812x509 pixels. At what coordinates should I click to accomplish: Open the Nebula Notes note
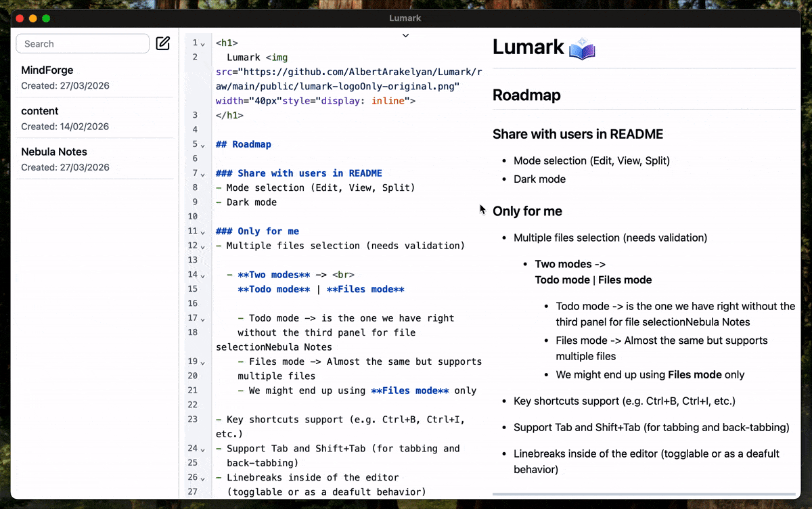(95, 158)
